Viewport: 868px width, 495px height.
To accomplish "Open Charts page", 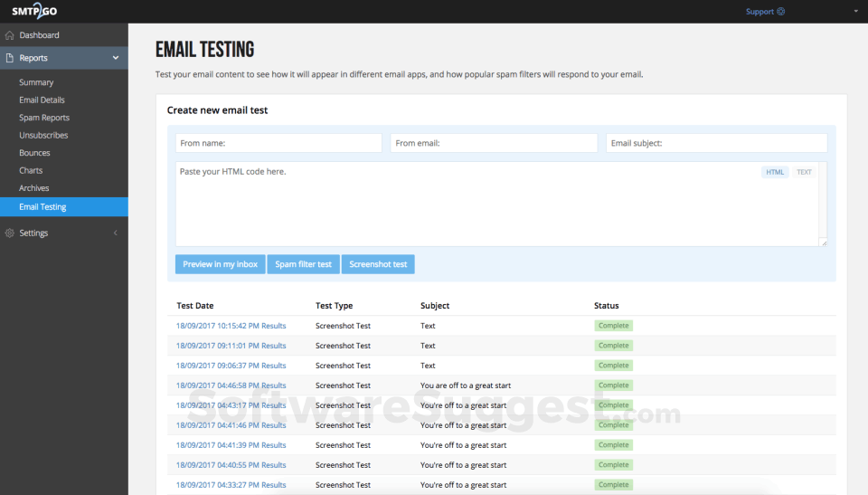I will tap(31, 171).
